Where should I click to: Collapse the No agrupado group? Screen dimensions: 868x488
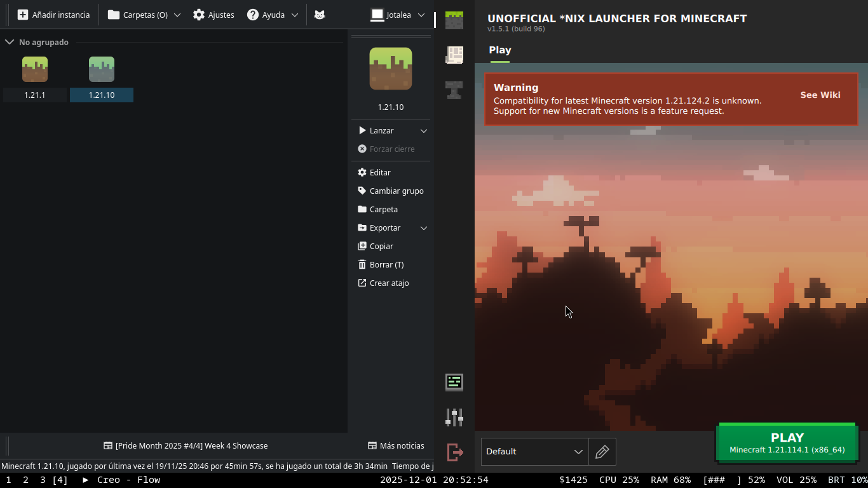[10, 42]
